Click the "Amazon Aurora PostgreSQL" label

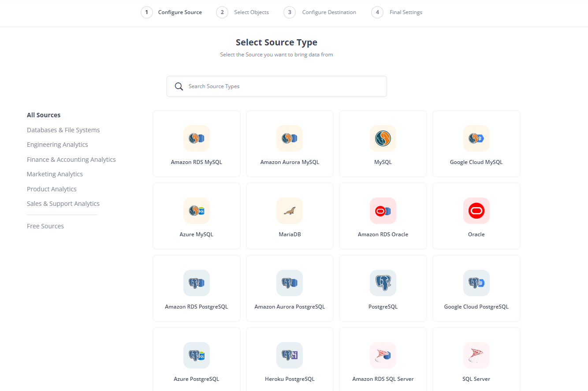(290, 307)
